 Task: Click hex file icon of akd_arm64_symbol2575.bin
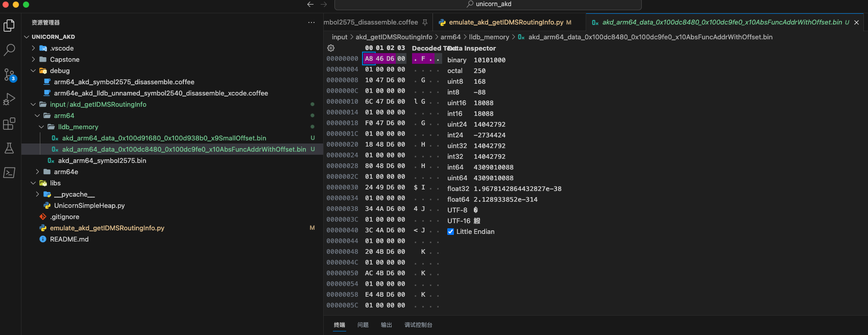(x=51, y=160)
